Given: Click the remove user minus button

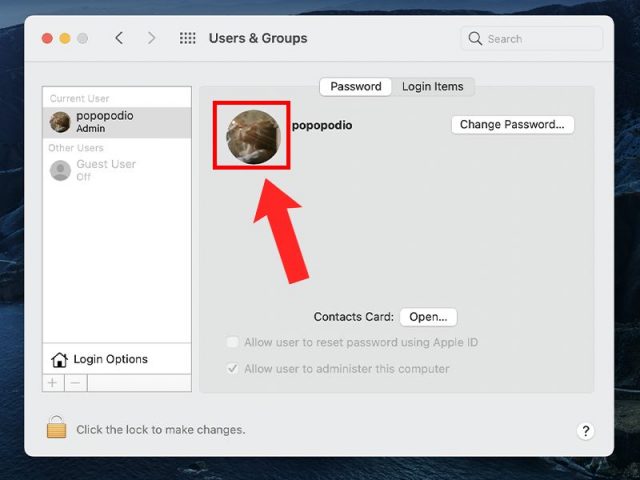Looking at the screenshot, I should 75,383.
